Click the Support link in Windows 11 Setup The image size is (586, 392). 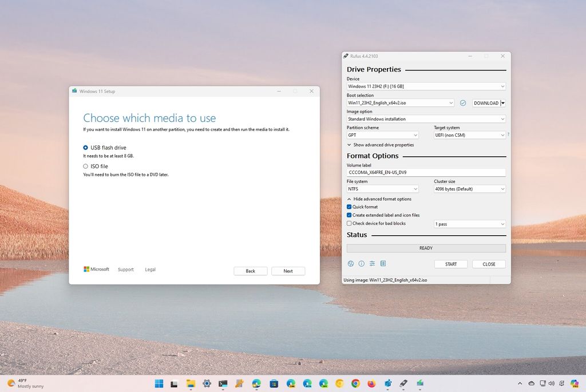[126, 269]
